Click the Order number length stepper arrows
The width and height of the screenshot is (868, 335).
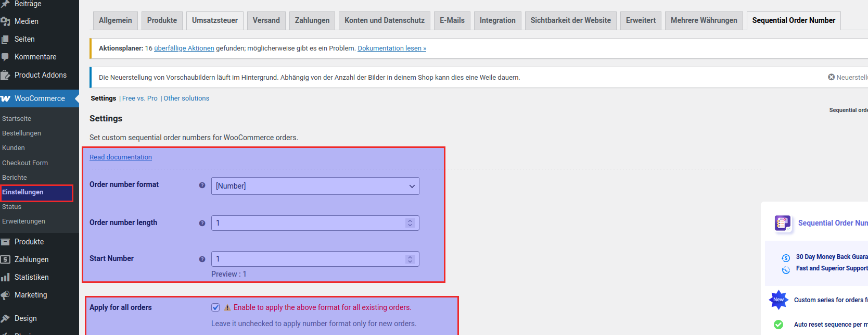(410, 223)
